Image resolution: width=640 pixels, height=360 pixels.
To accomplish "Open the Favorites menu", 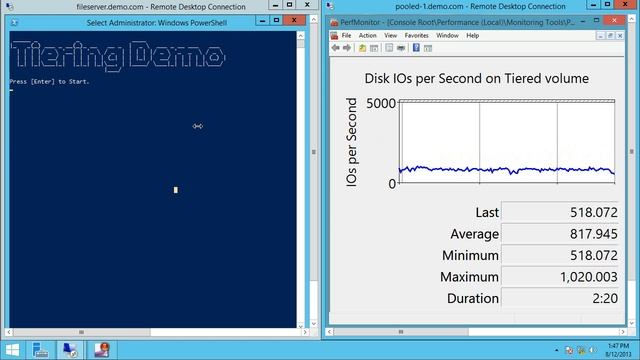I will click(416, 36).
